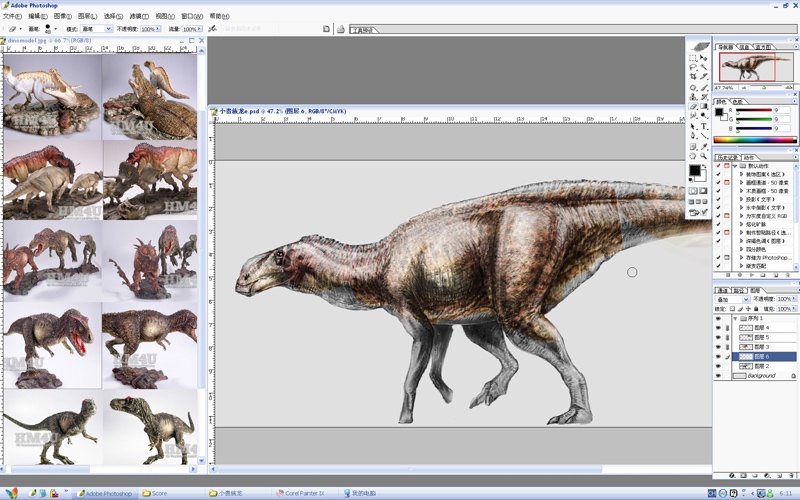The width and height of the screenshot is (800, 500).
Task: Select the Eyedropper tool
Action: pos(704,146)
